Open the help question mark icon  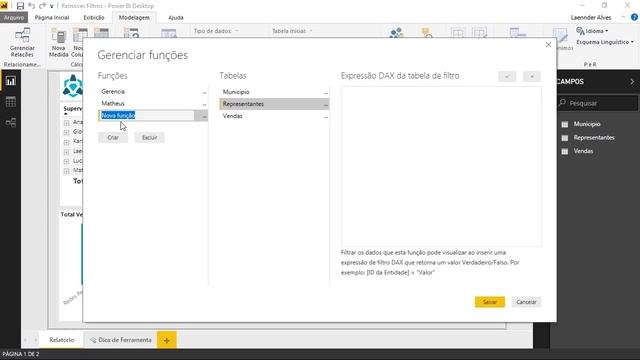tap(634, 17)
